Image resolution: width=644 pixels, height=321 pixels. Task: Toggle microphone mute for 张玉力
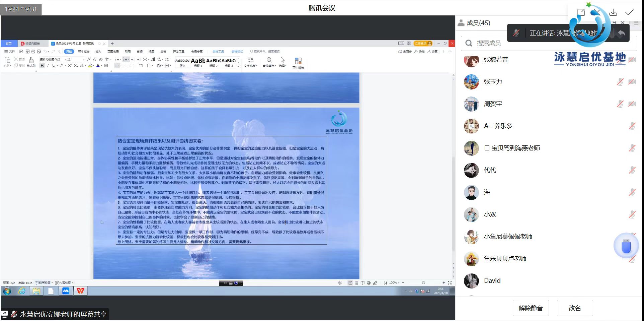coord(620,82)
